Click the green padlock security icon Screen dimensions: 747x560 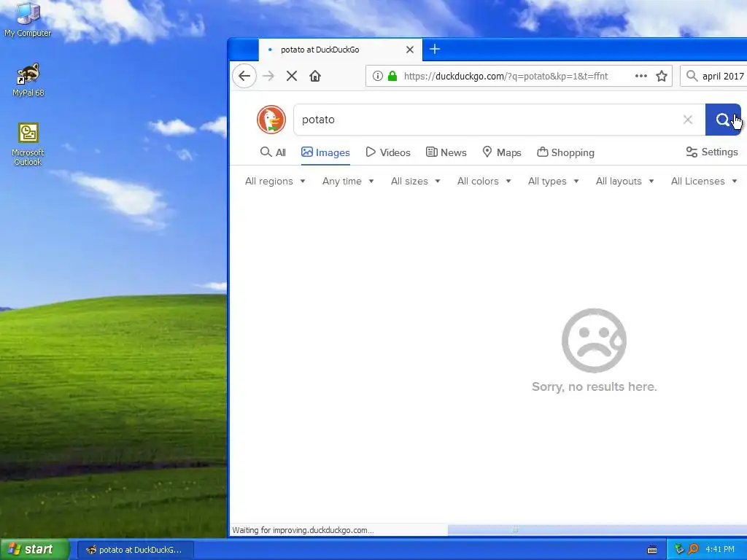(x=392, y=76)
